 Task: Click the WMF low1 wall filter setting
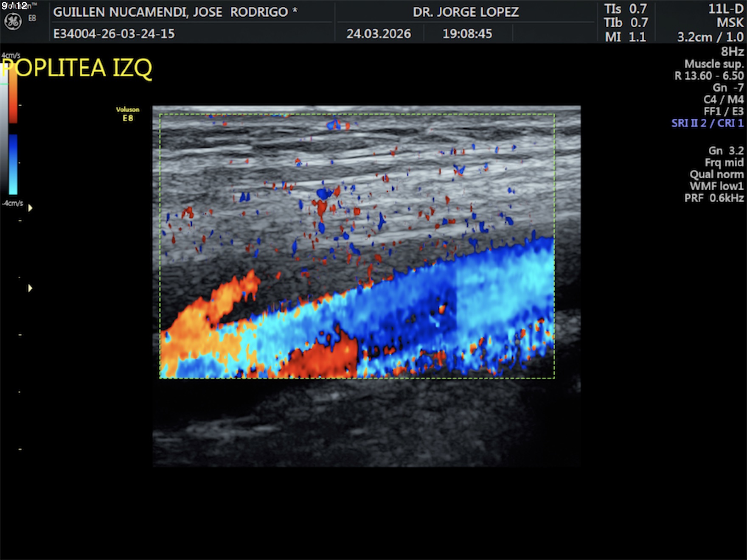coord(716,186)
